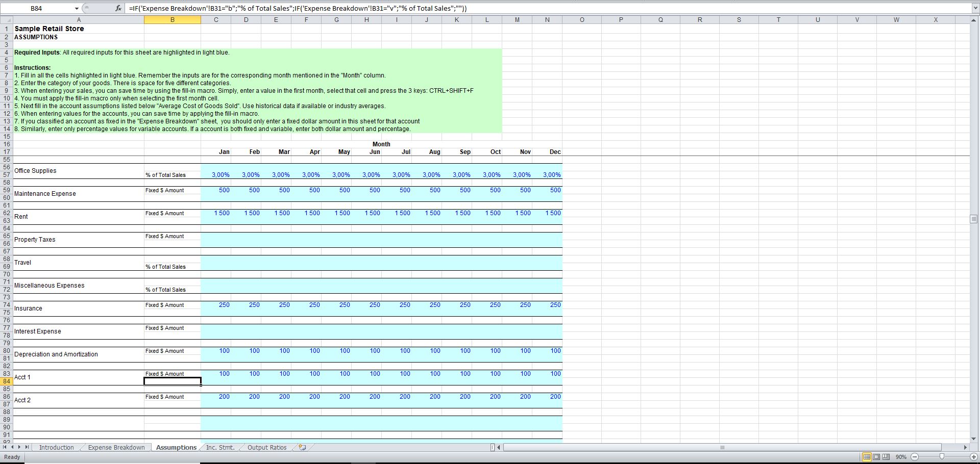Switch to the Introduction sheet tab

(x=56, y=447)
